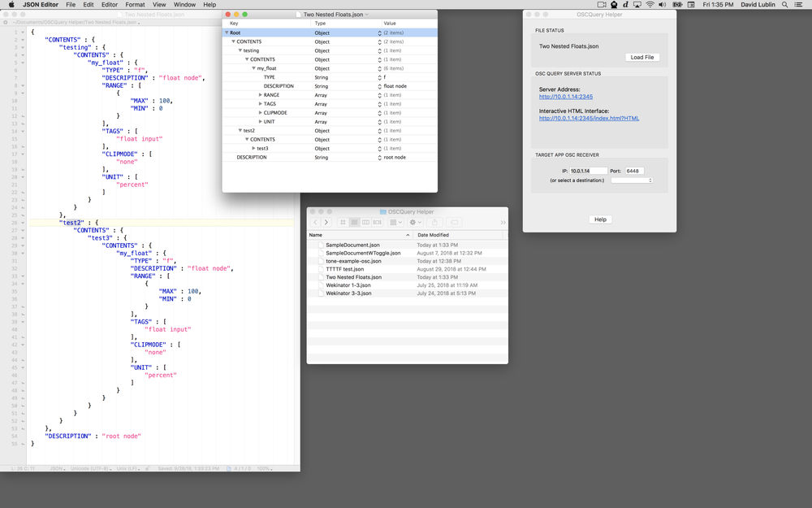Viewport: 812px width, 508px height.
Task: Click the document statistics icon in the status bar
Action: [x=229, y=469]
